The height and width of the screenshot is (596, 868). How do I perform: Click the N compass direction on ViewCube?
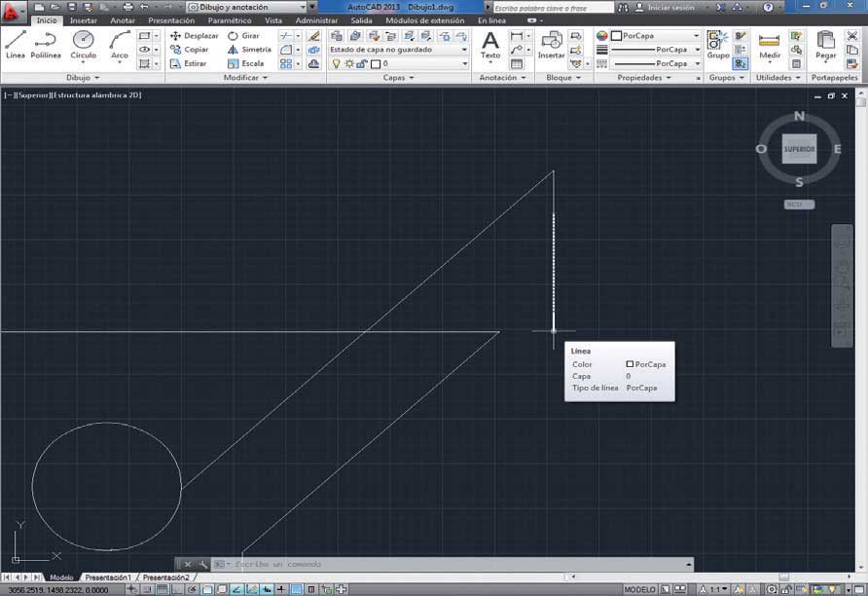pos(799,116)
